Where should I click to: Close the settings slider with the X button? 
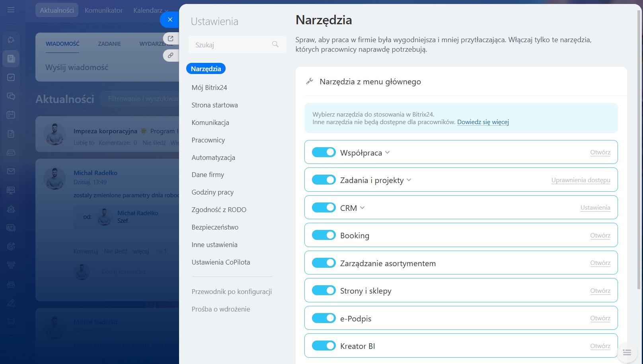pos(170,19)
